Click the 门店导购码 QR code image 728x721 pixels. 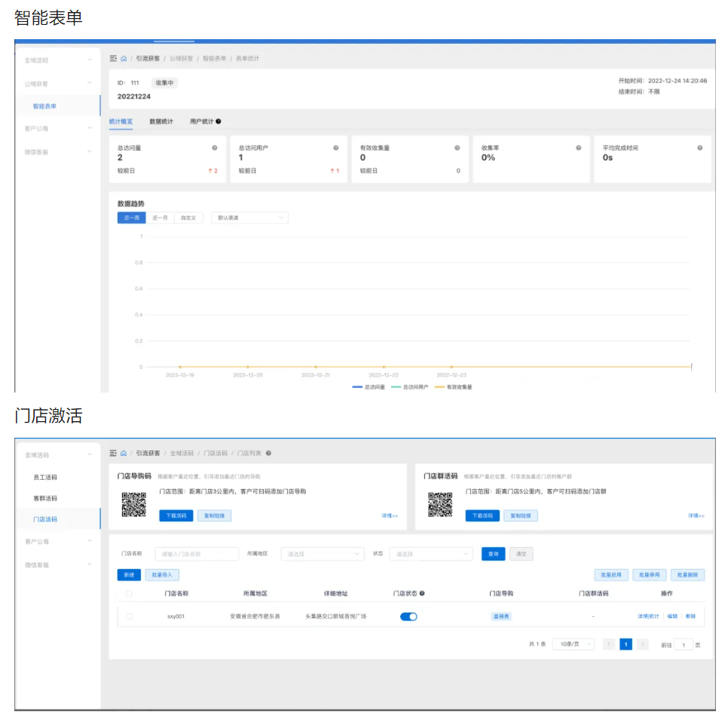coord(133,504)
